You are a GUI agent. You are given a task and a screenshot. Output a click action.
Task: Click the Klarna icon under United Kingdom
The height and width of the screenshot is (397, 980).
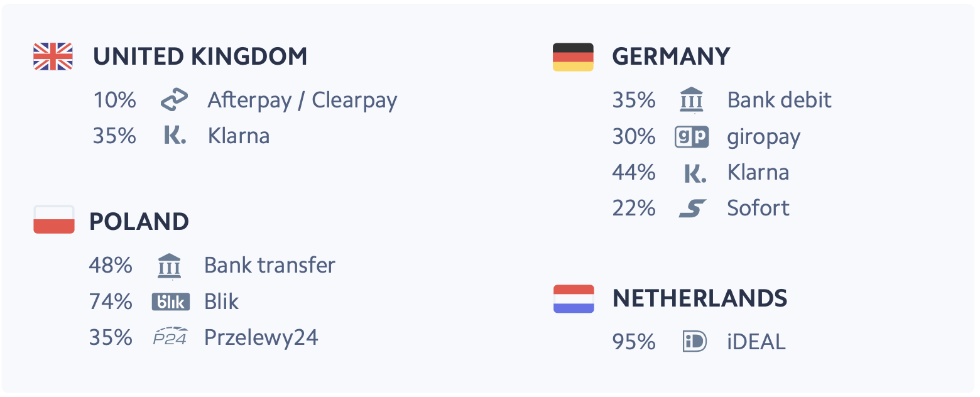[174, 136]
